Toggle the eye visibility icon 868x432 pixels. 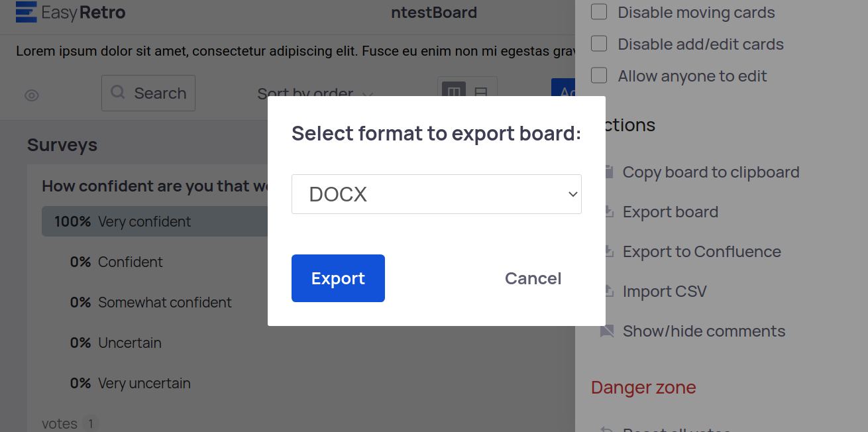32,95
